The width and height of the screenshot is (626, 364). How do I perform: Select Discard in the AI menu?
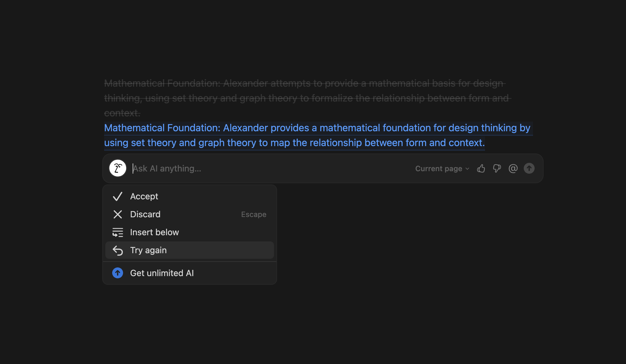pyautogui.click(x=145, y=214)
